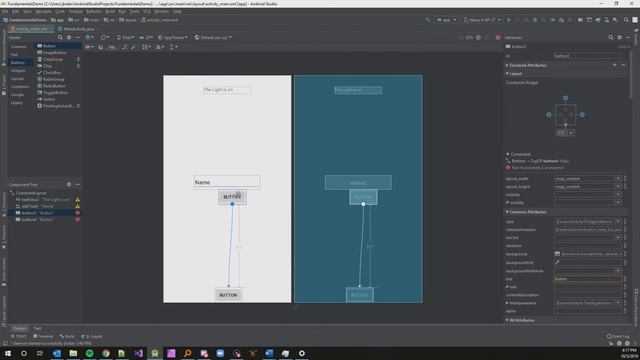
Task: Switch to the activity_main.xml editor tab
Action: pyautogui.click(x=31, y=29)
